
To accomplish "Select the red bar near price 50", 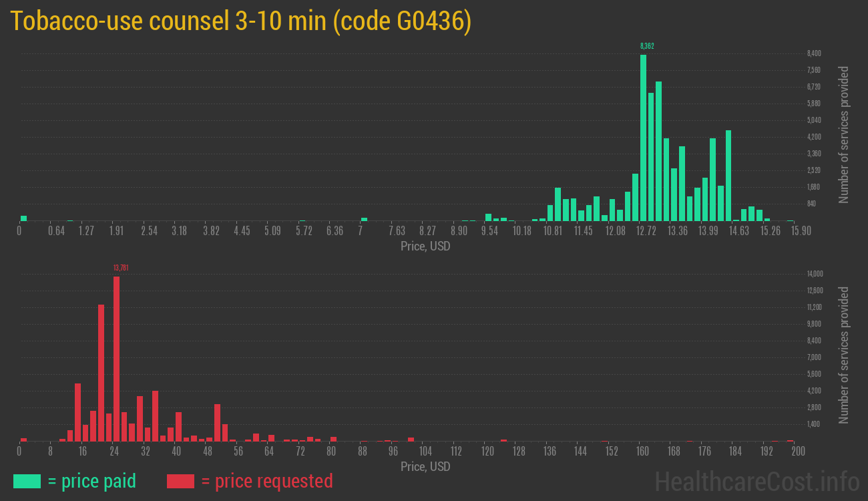I will 217,422.
